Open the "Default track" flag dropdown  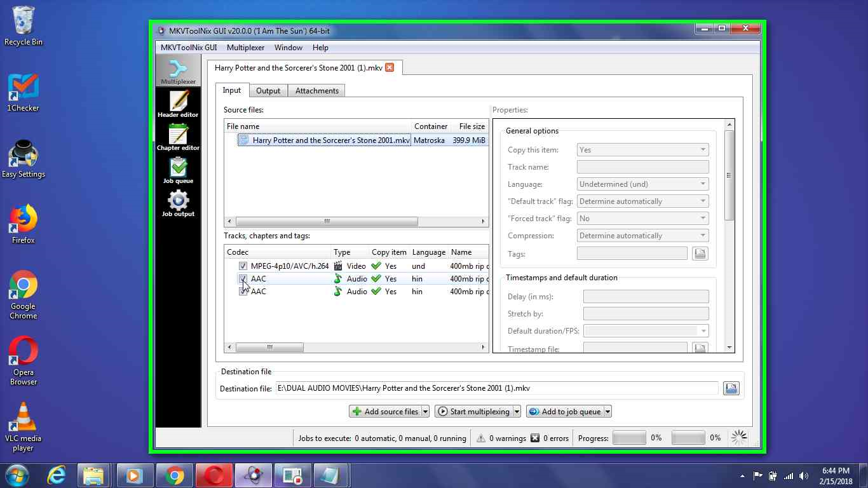tap(642, 201)
